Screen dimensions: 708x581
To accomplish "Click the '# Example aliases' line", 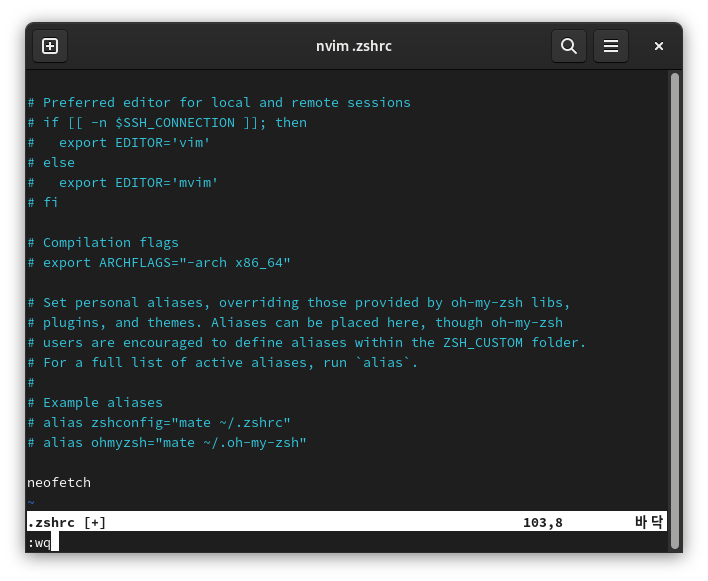I will (x=95, y=402).
